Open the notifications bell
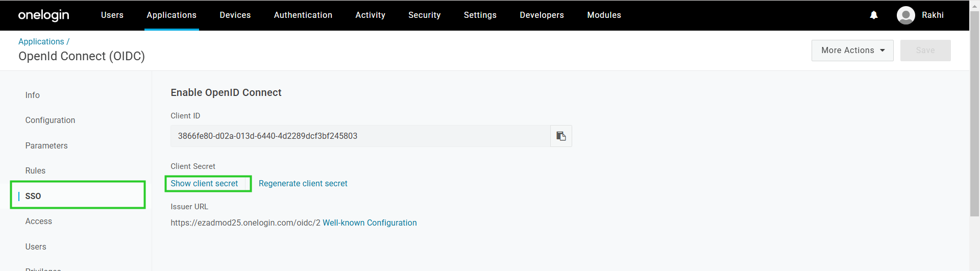The width and height of the screenshot is (980, 271). coord(874,15)
